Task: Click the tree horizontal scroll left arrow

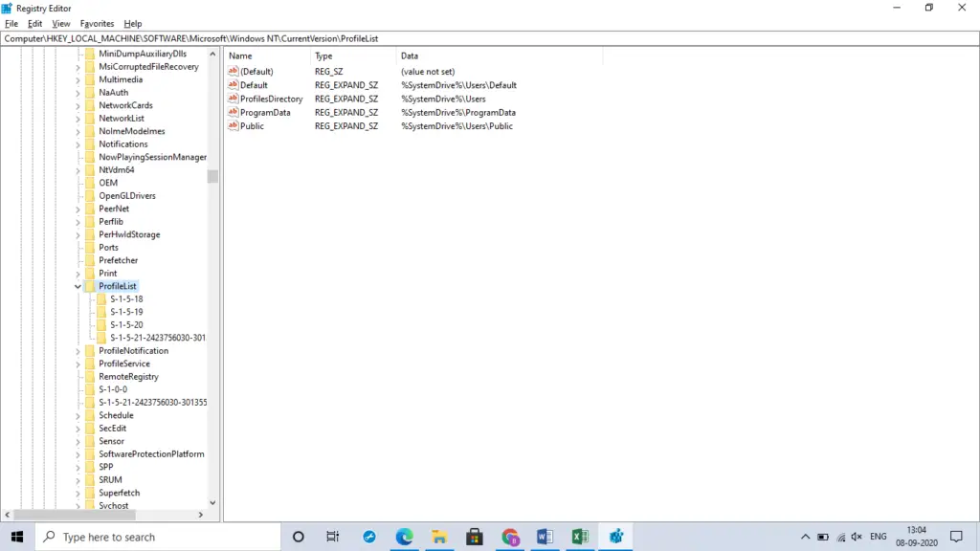Action: pos(7,516)
